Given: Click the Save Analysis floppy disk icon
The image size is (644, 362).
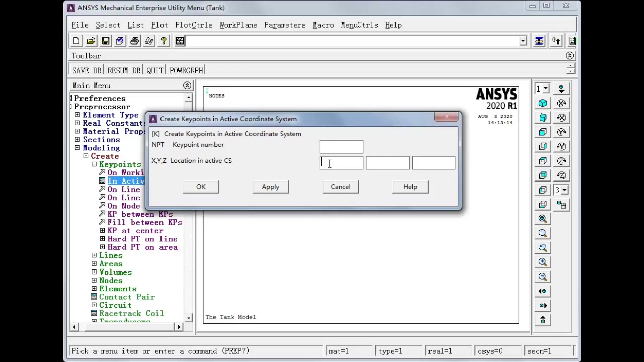Looking at the screenshot, I should click(106, 41).
